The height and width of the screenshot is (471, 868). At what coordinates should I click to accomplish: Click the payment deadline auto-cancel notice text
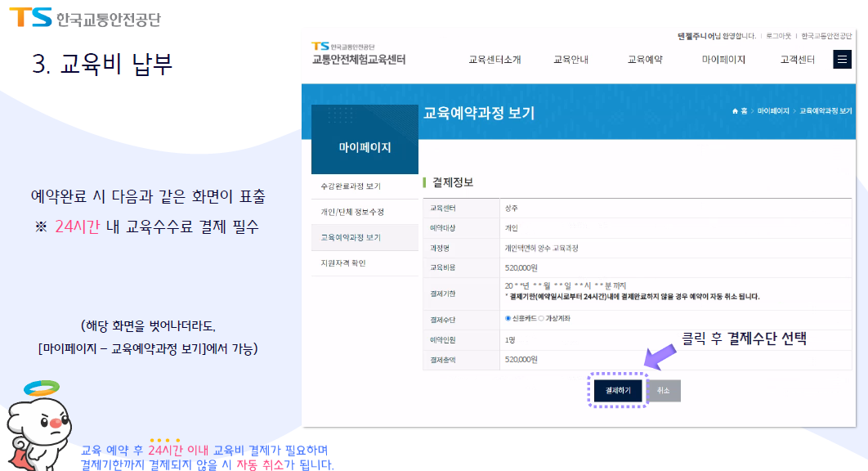632,297
